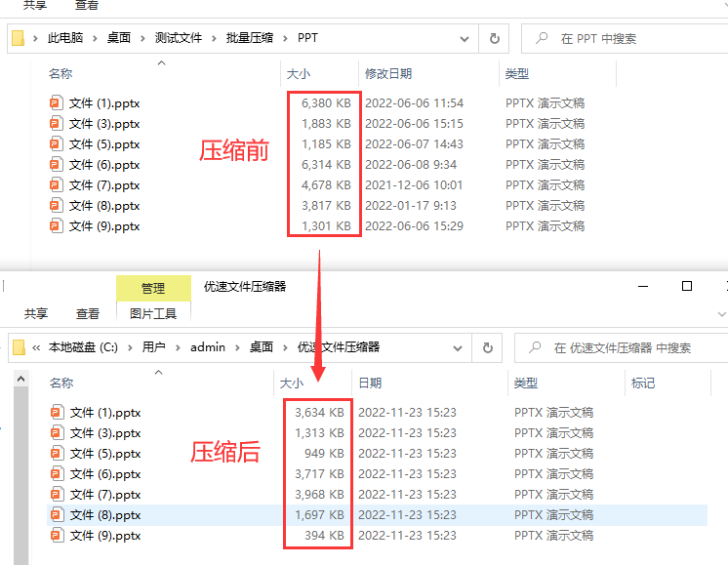Click the 文件 (6).pptx icon in the 优速文件压缩器 window
The height and width of the screenshot is (565, 728).
click(57, 473)
